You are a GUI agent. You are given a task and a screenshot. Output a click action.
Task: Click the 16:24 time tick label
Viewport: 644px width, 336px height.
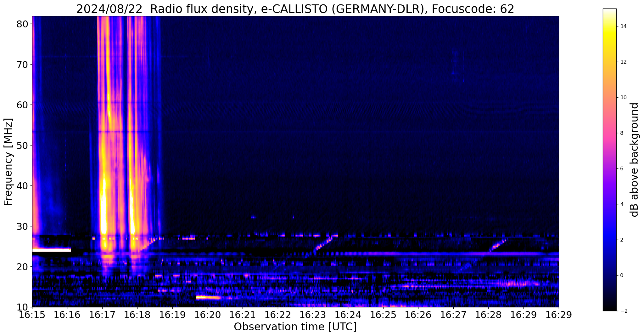(348, 315)
